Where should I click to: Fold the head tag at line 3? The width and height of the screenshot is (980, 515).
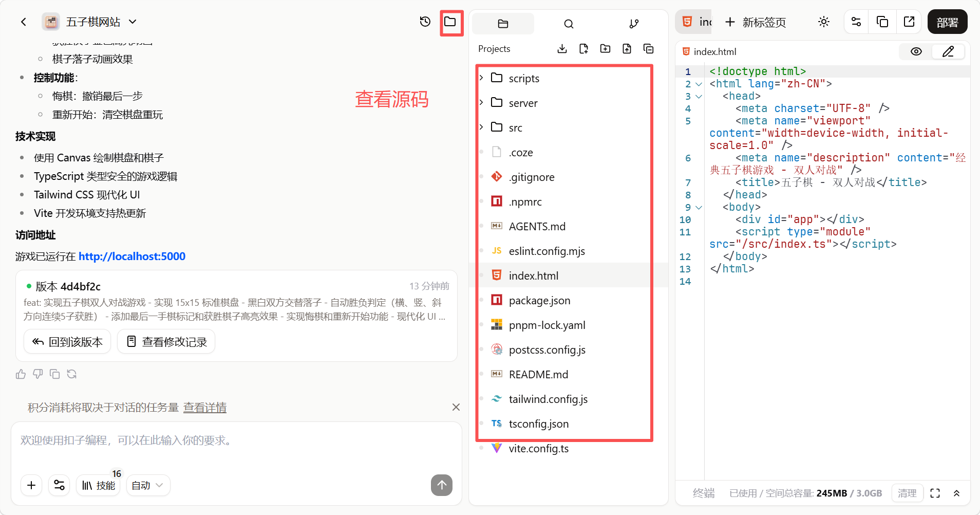click(699, 96)
